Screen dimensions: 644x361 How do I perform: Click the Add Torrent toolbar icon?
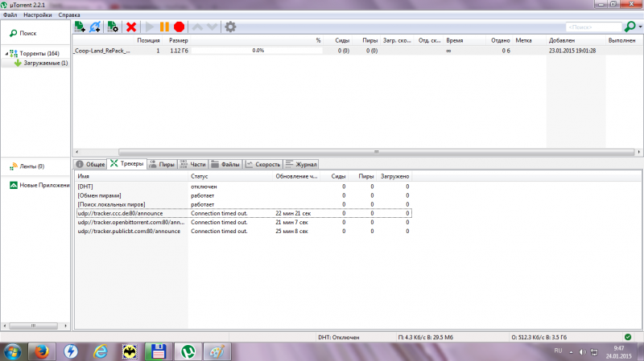[80, 27]
